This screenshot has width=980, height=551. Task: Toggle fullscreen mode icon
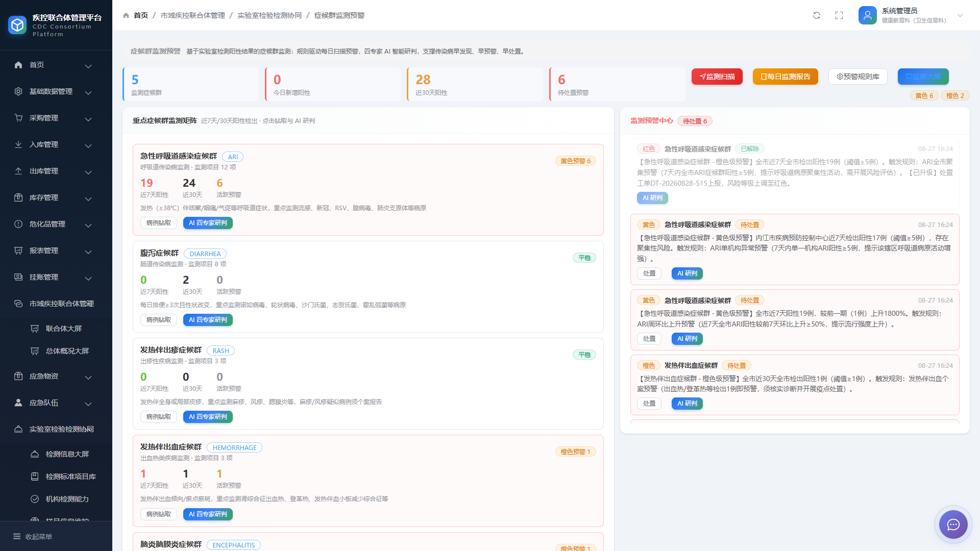[839, 15]
